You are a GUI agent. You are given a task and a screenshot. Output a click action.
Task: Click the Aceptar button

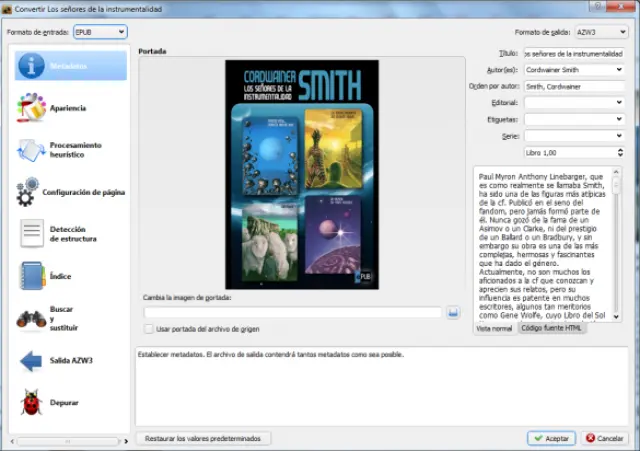(551, 438)
